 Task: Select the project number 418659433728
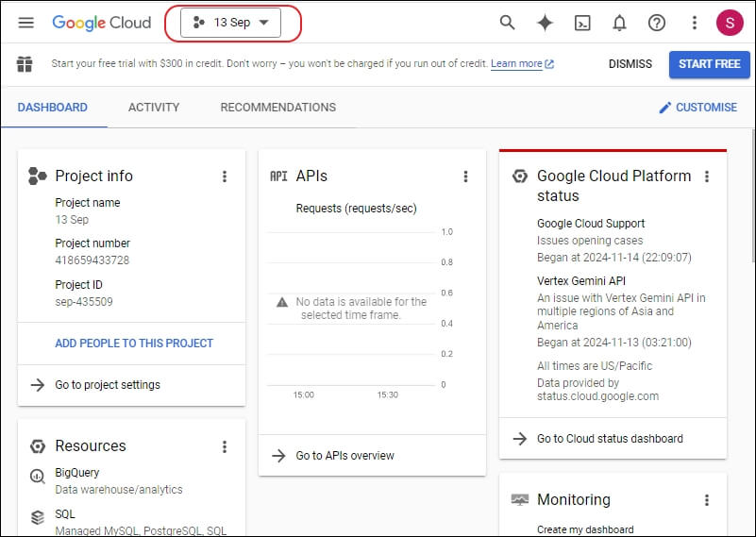pos(92,260)
